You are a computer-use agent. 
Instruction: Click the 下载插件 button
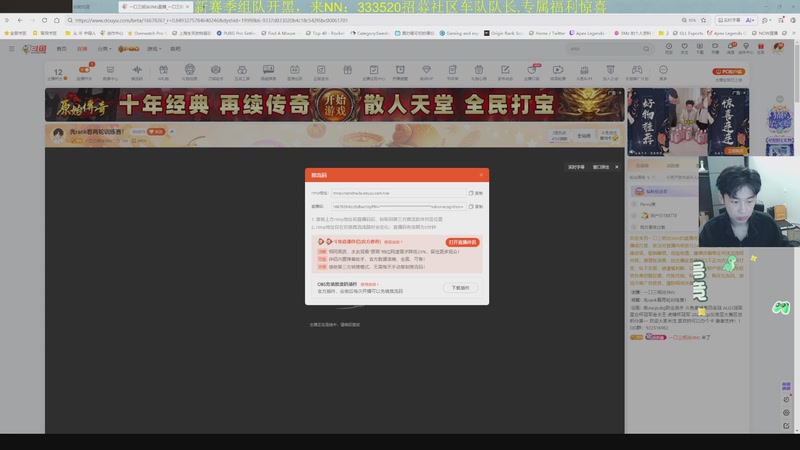[x=460, y=288]
